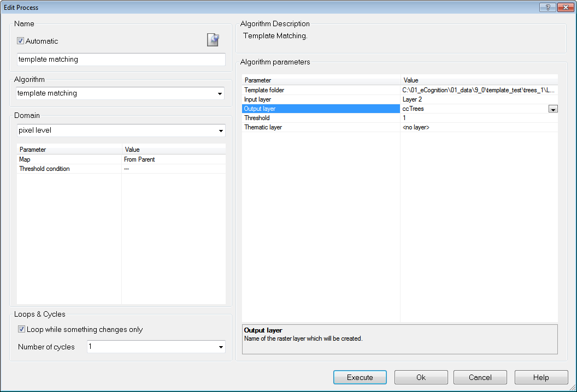The width and height of the screenshot is (577, 392).
Task: Select the Template folder parameter row
Action: click(x=321, y=90)
